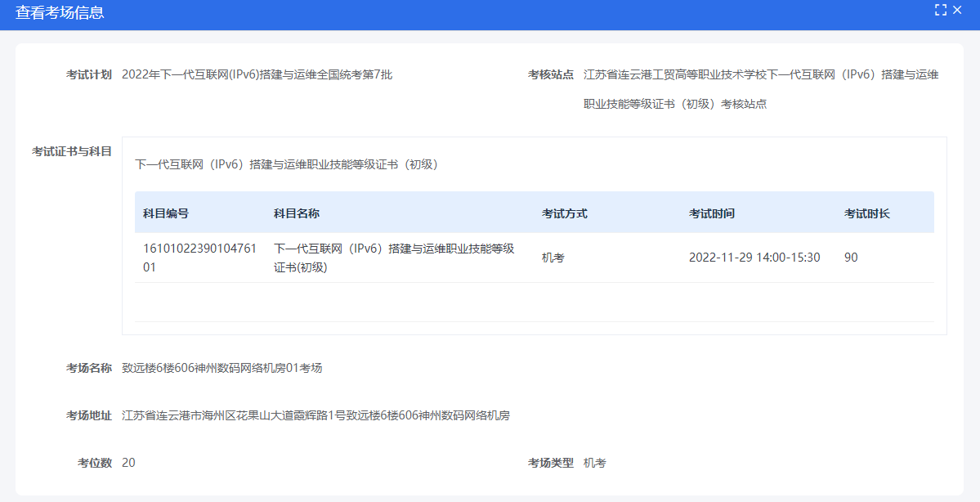The width and height of the screenshot is (980, 502).
Task: Click the 考试时长 column header
Action: click(x=867, y=213)
